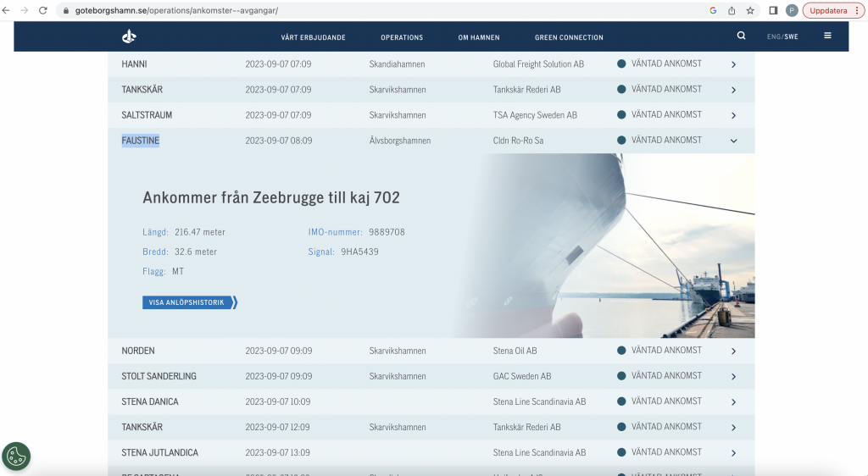Switch language to ENG
Image resolution: width=868 pixels, height=476 pixels.
774,36
